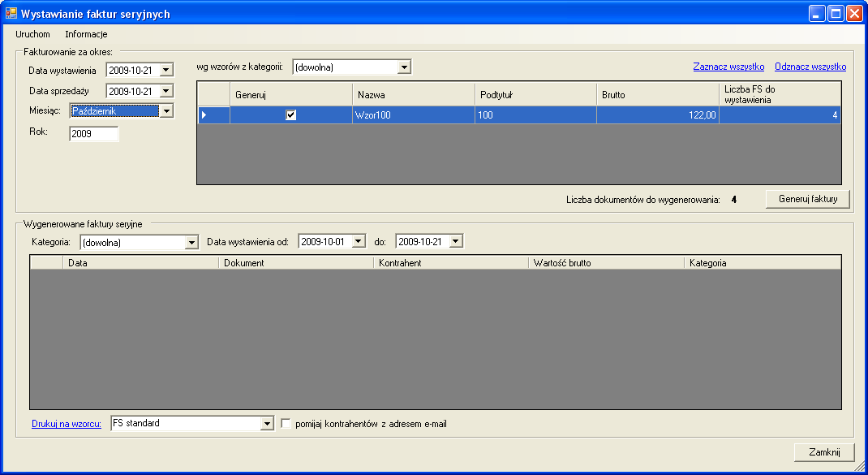This screenshot has height=475, width=868.
Task: Click the Dokument column header
Action: [296, 263]
